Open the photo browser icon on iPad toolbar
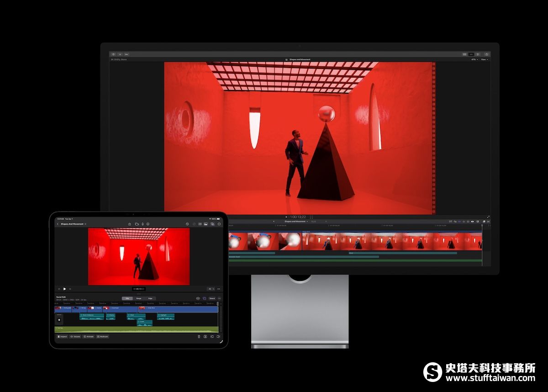This screenshot has height=392, width=548. [x=206, y=224]
